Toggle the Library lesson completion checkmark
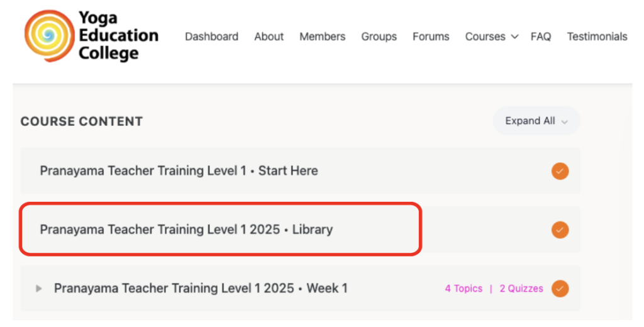644x327 pixels. [560, 230]
